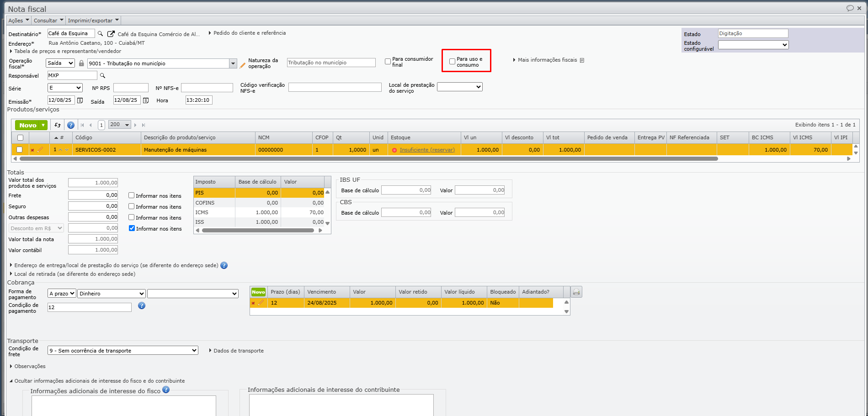The height and width of the screenshot is (416, 868).
Task: Sort items by the Descrição do produto/serviço header
Action: (198, 137)
